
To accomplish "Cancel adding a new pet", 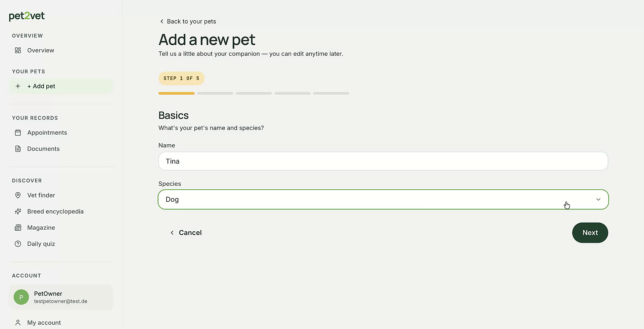I will [x=186, y=233].
